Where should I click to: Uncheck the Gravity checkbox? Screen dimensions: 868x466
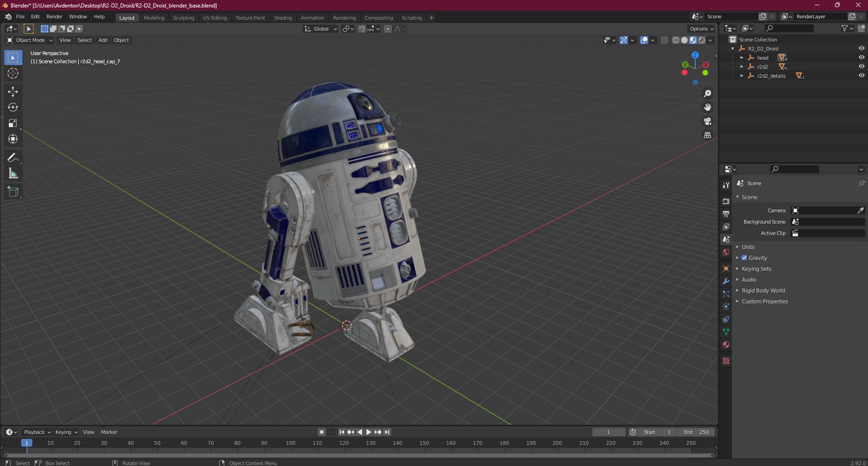744,258
